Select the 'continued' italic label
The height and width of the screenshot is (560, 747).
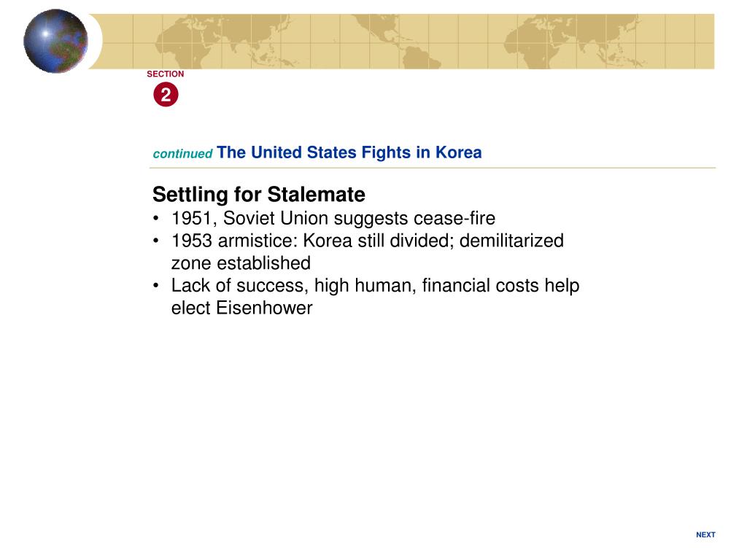(x=182, y=154)
